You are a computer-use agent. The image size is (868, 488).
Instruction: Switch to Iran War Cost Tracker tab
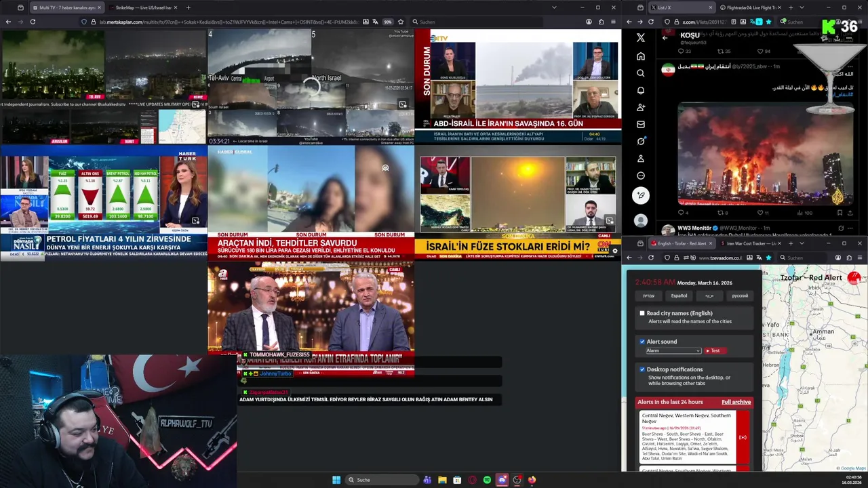(x=750, y=243)
